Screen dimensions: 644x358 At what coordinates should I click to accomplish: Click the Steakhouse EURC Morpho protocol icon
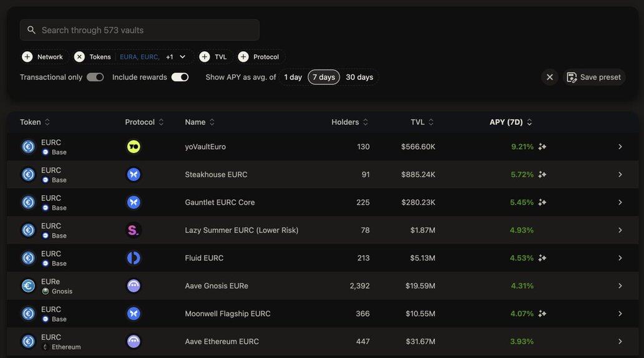coord(134,175)
